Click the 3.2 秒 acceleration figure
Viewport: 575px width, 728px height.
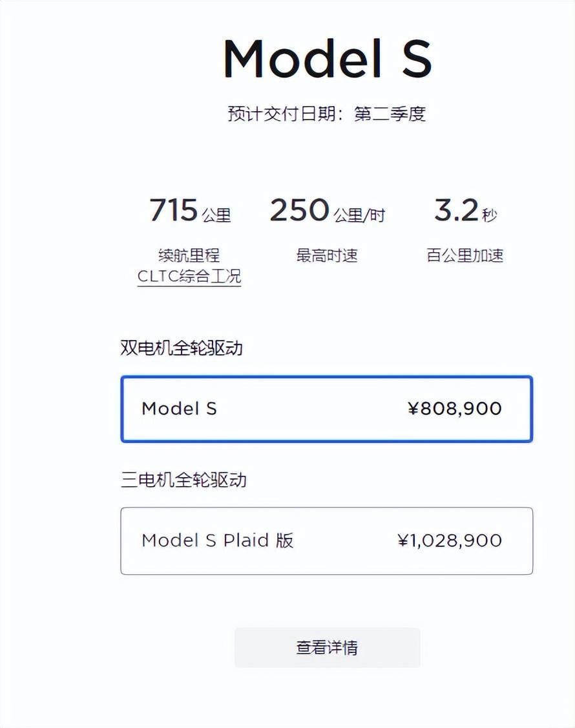[465, 210]
